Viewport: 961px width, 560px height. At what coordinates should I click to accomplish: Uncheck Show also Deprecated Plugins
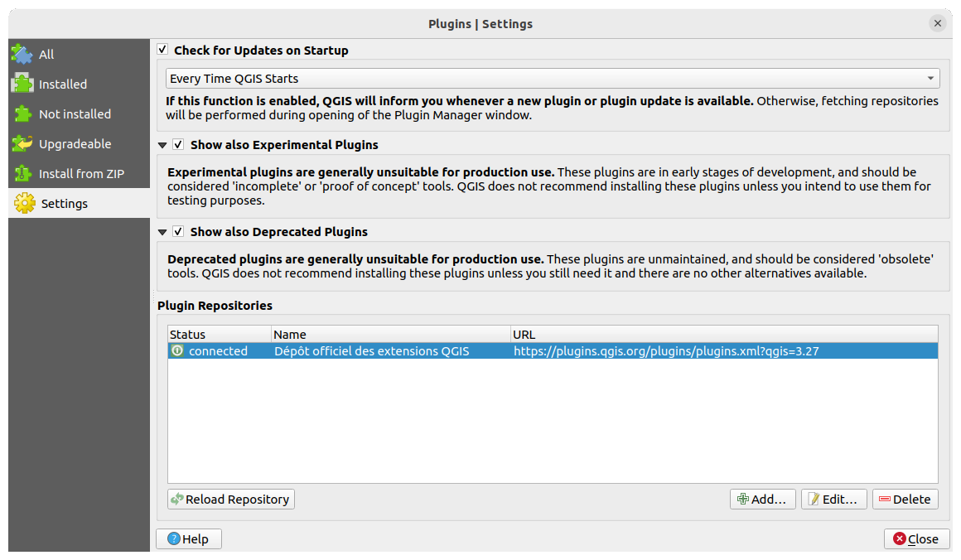(179, 232)
